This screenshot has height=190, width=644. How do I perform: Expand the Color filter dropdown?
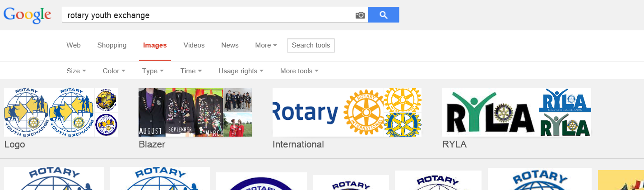pos(114,71)
